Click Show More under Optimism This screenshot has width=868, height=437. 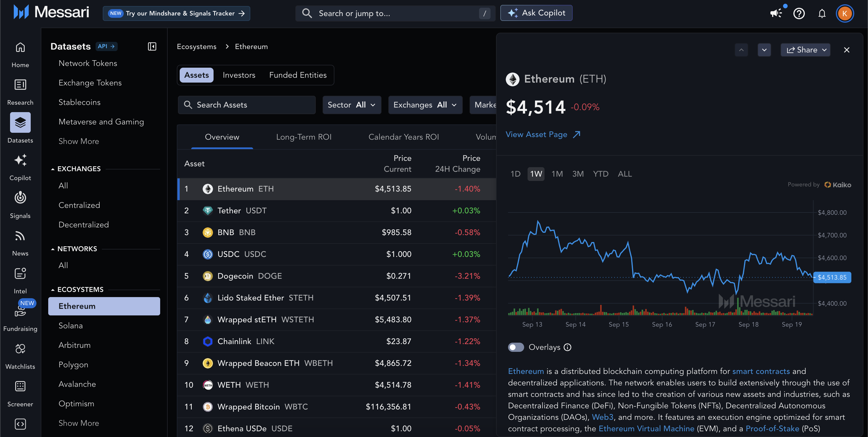click(79, 423)
